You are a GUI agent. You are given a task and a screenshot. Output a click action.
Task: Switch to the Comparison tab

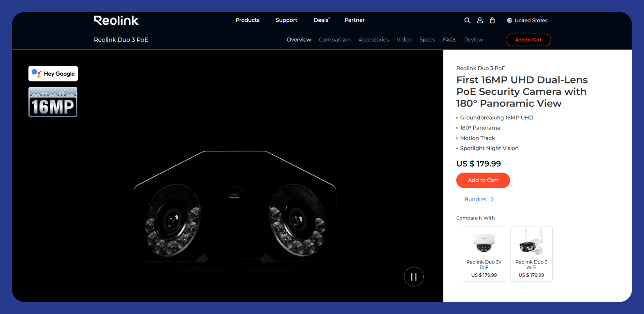[x=335, y=40]
